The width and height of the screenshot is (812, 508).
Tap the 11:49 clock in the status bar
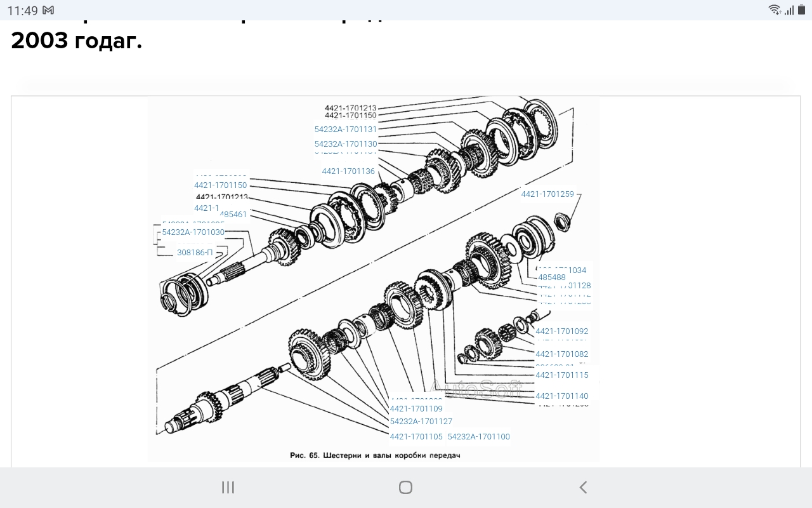click(x=23, y=10)
